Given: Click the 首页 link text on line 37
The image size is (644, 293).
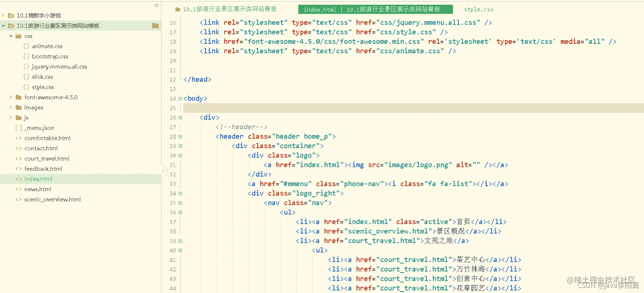Looking at the screenshot, I should [464, 221].
